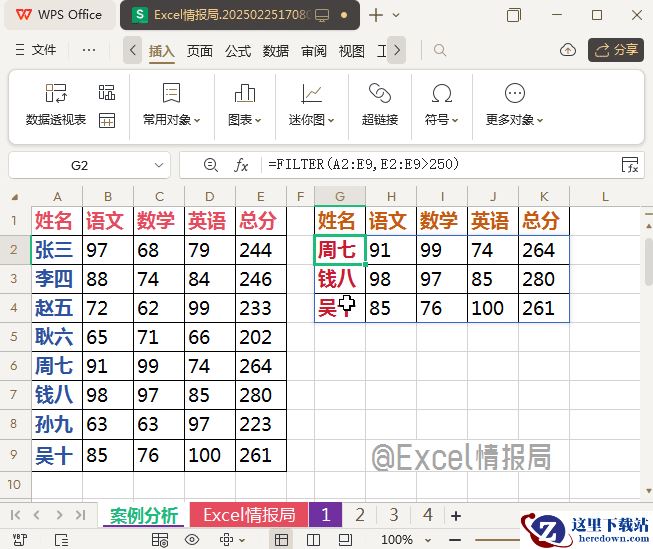Viewport: 653px width, 549px height.
Task: Switch to the Excel情报局 sheet tab
Action: (x=249, y=515)
